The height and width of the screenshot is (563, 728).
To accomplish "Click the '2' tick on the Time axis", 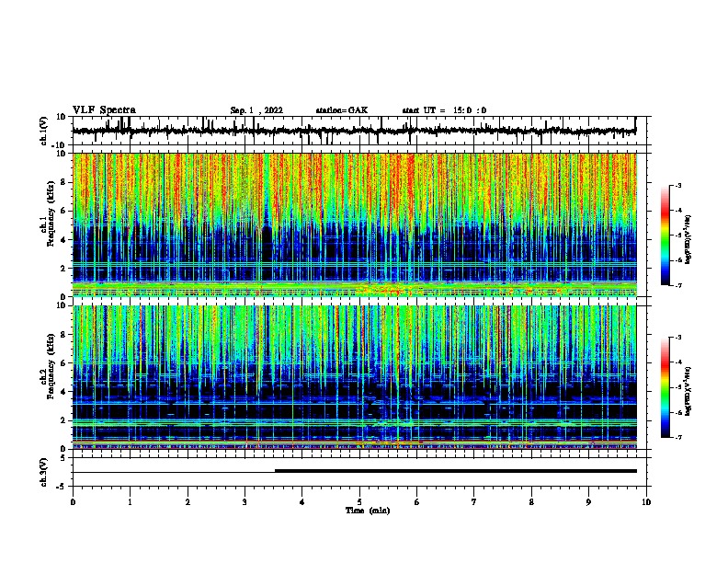I will click(188, 501).
